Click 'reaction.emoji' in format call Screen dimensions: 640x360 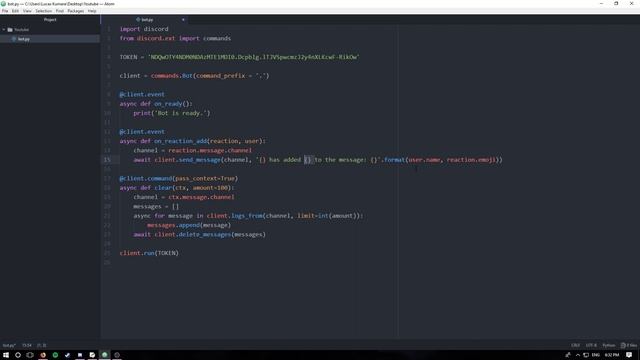tap(471, 160)
